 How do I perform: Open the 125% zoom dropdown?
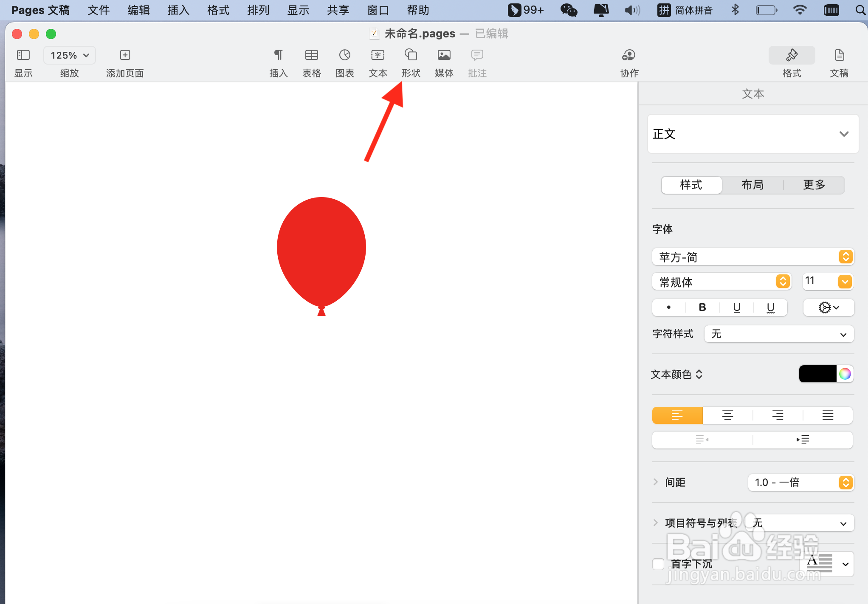click(70, 55)
